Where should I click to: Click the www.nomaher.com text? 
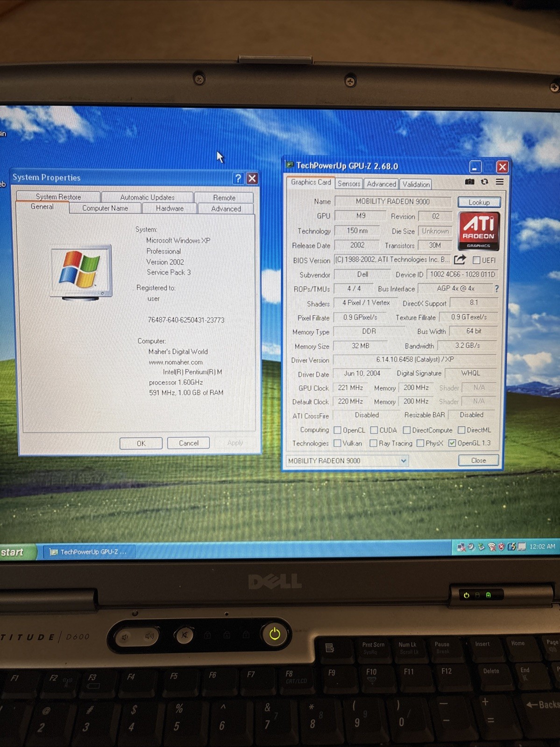point(176,362)
